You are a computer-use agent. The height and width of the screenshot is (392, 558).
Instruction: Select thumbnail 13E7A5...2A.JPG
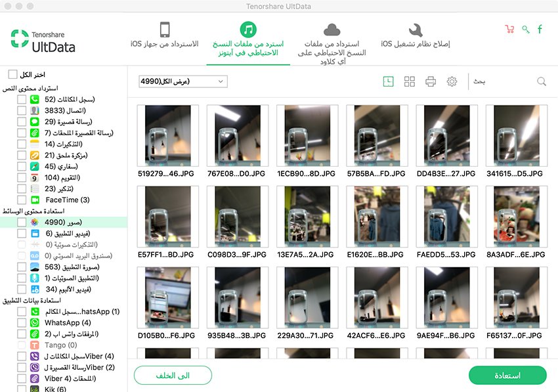307,217
